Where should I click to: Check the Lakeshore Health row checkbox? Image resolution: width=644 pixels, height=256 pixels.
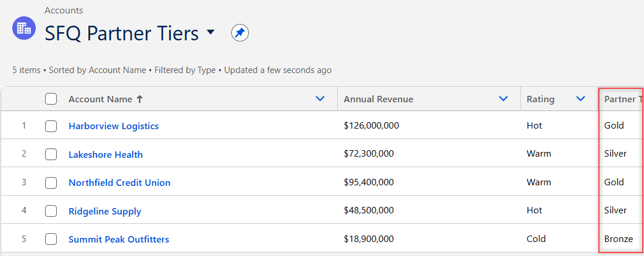coord(51,155)
